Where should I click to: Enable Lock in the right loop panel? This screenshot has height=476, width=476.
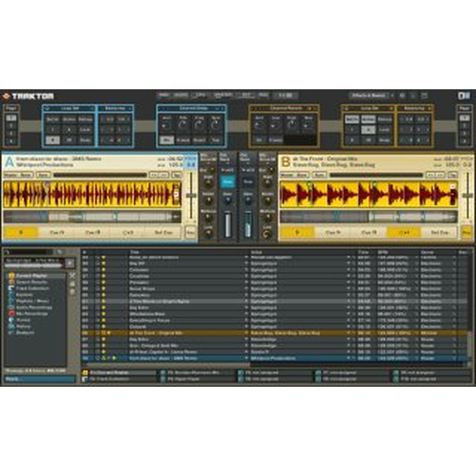(384, 130)
